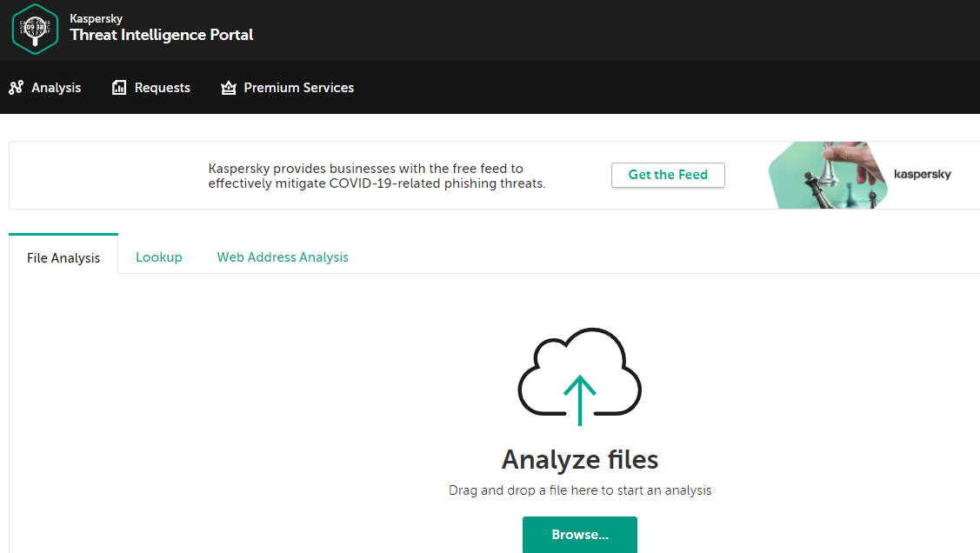Screen dimensions: 980x553
Task: Click the Analysis graph icon
Action: [17, 88]
